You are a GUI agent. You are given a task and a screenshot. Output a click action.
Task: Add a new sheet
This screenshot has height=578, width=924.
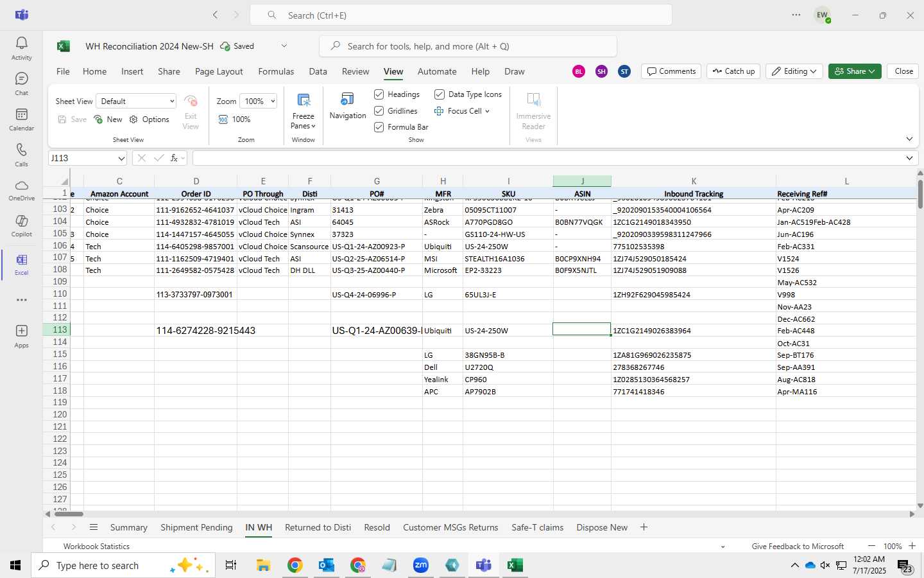[x=644, y=527]
